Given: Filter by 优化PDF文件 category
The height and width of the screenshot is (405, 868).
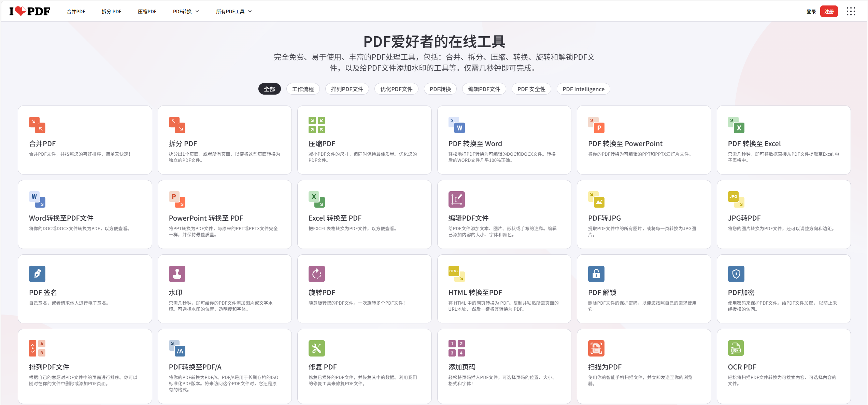Looking at the screenshot, I should point(396,89).
